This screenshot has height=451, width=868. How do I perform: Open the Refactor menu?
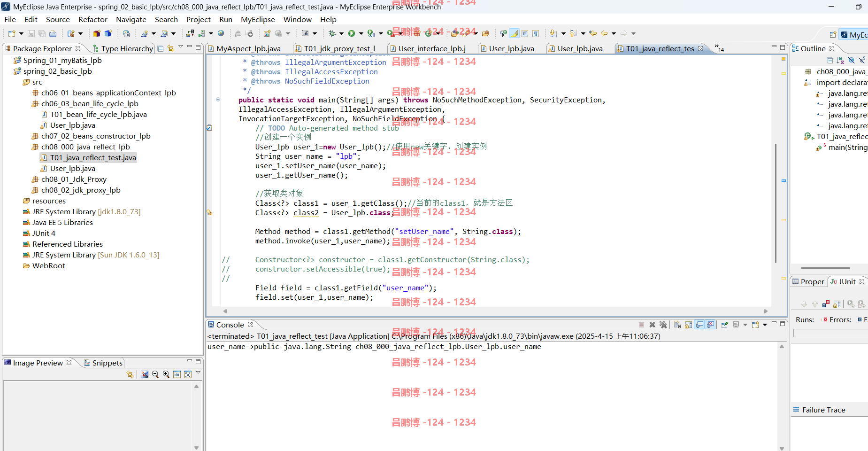[93, 19]
